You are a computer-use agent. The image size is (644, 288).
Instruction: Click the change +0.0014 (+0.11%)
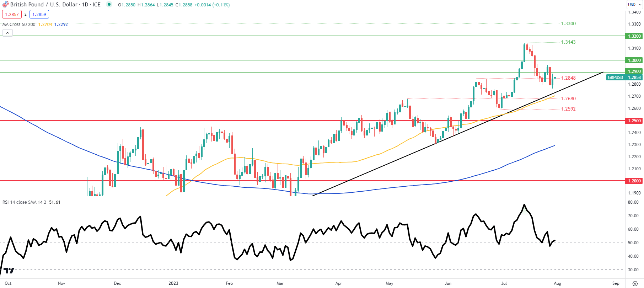click(x=212, y=5)
